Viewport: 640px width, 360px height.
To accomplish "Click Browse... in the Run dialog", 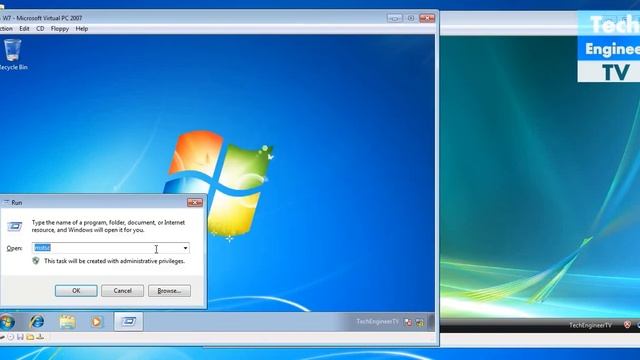I will [169, 291].
